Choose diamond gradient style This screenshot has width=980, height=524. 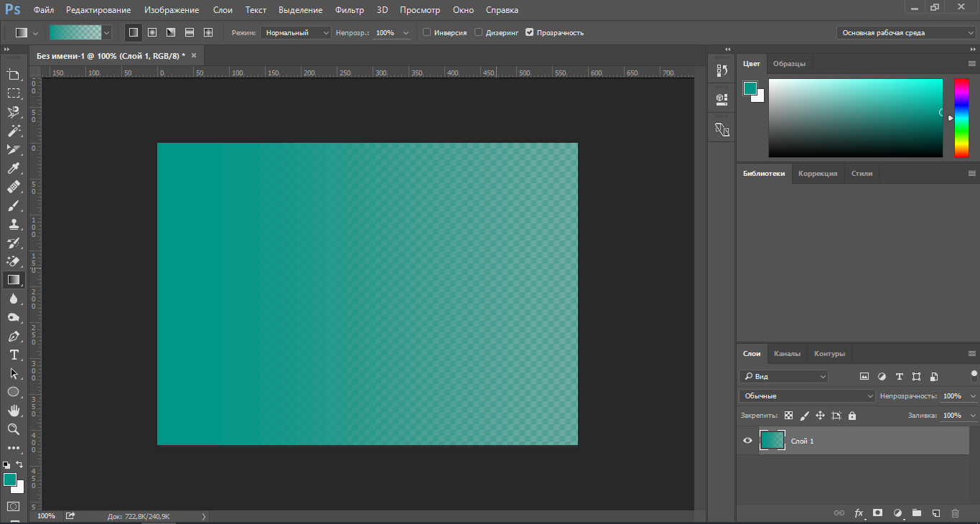tap(208, 32)
